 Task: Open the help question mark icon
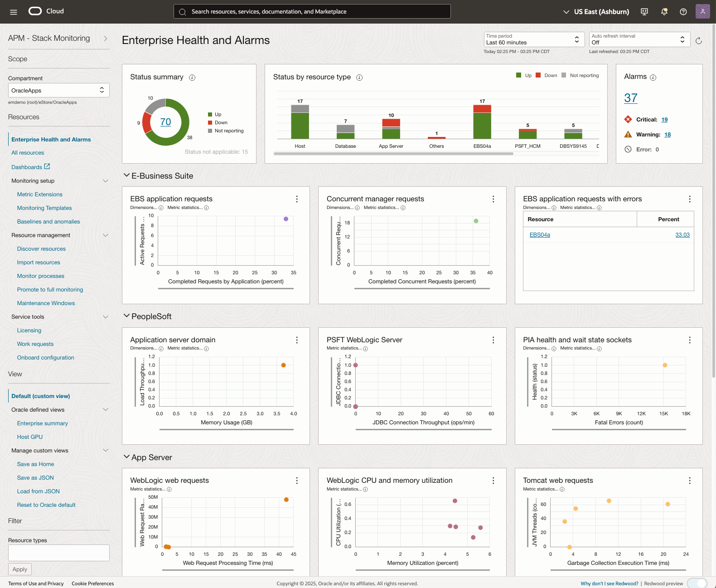coord(683,12)
